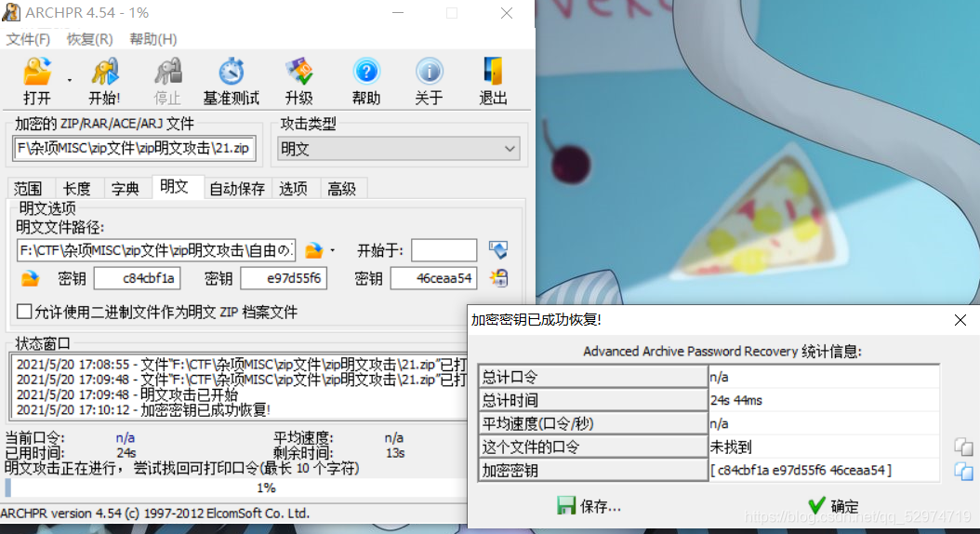The width and height of the screenshot is (980, 534).
Task: Switch to the 高级 tab
Action: click(x=342, y=189)
